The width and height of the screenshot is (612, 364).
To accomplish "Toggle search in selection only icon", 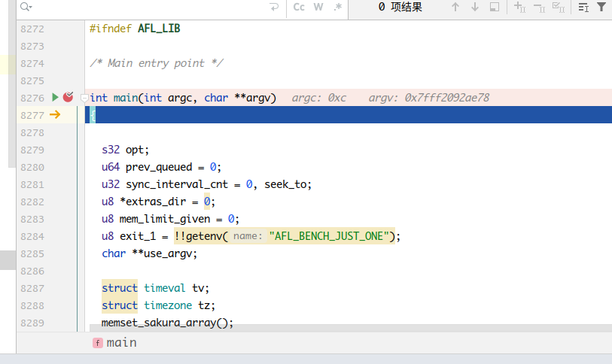I will (495, 7).
